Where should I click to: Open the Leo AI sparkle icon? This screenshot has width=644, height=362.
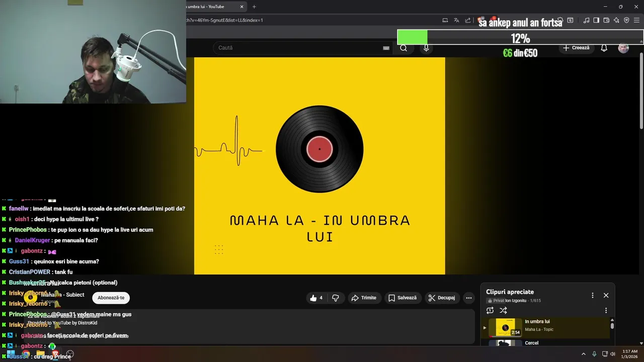click(x=616, y=20)
